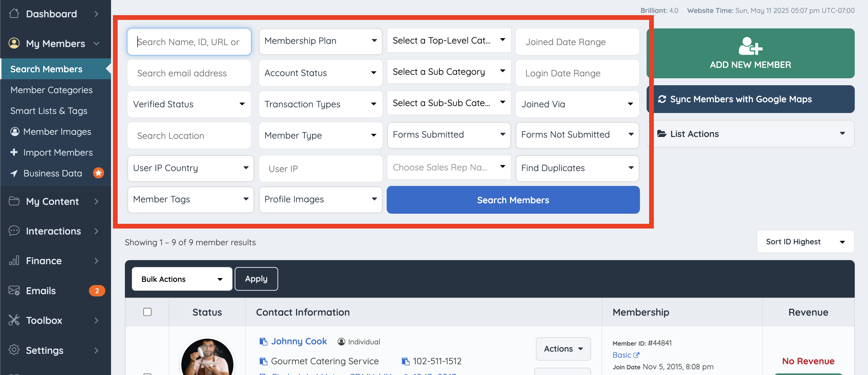Click the Search email address field
868x375 pixels.
(x=189, y=73)
